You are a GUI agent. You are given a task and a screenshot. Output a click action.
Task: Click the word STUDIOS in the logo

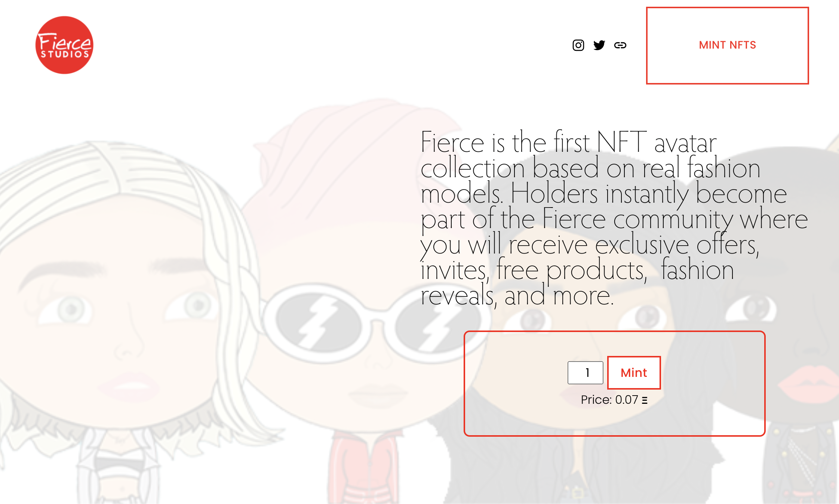[x=65, y=55]
